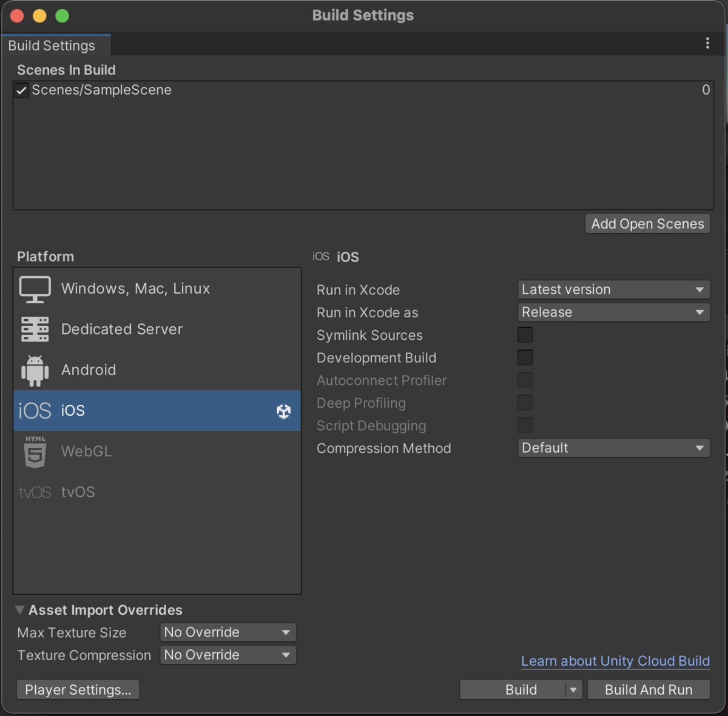728x716 pixels.
Task: Click Build And Run
Action: pos(648,689)
